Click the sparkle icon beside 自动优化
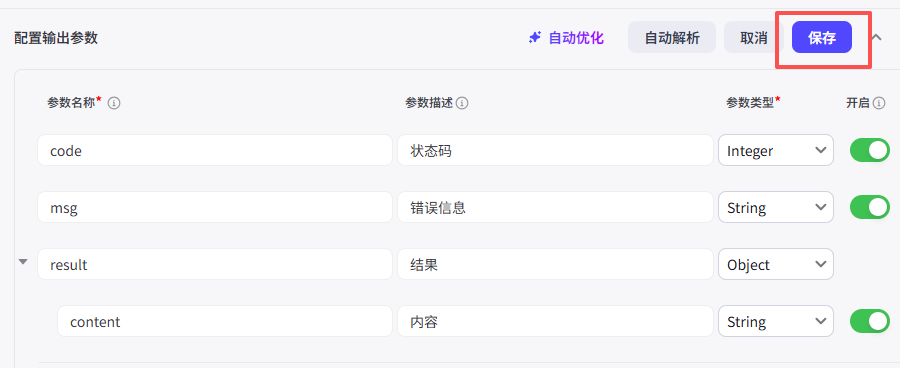The width and height of the screenshot is (900, 368). pyautogui.click(x=535, y=38)
